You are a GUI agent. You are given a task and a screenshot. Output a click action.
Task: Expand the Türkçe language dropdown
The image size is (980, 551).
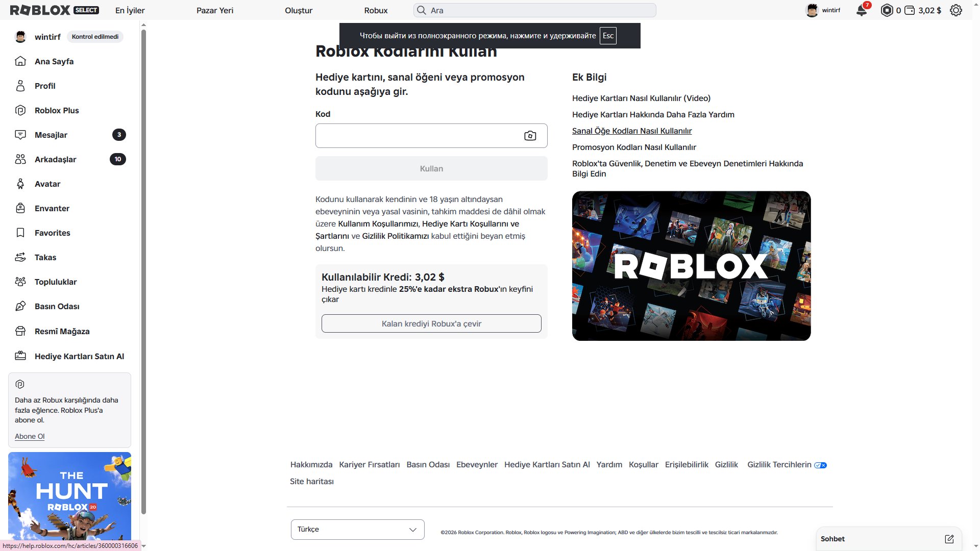coord(357,530)
